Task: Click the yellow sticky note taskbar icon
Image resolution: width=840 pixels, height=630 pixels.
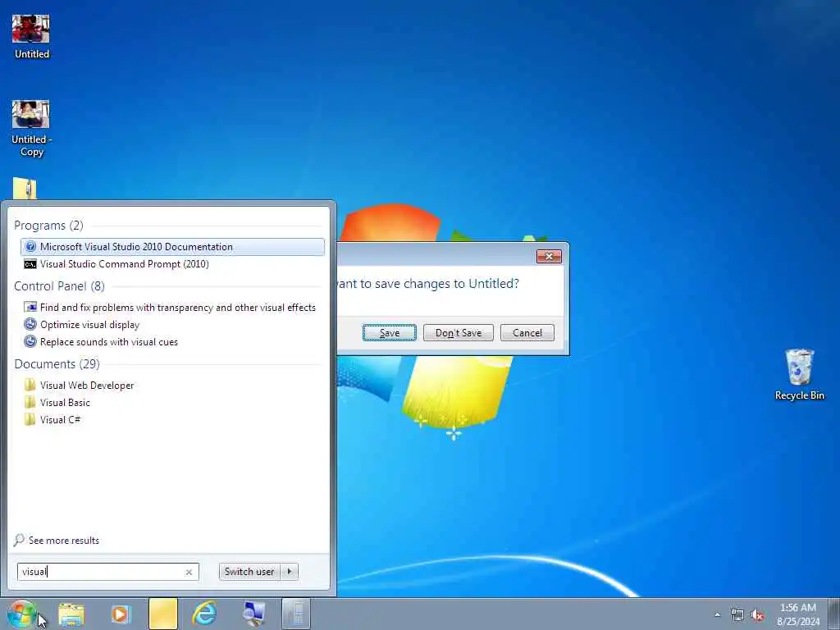Action: [163, 614]
